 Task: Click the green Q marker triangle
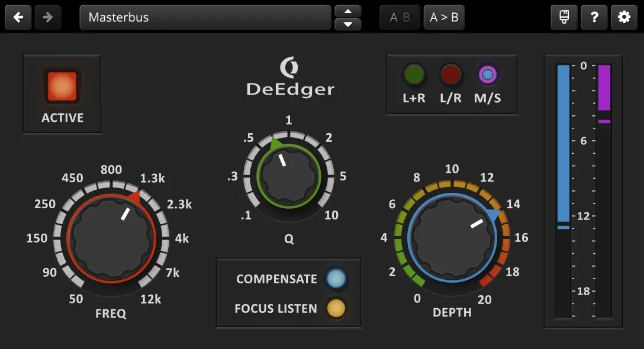point(276,144)
